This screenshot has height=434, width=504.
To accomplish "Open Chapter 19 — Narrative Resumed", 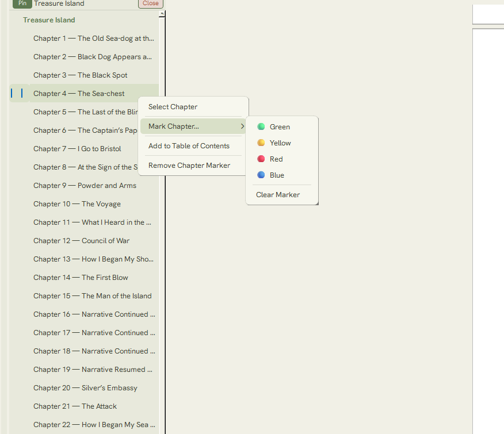I will [94, 370].
